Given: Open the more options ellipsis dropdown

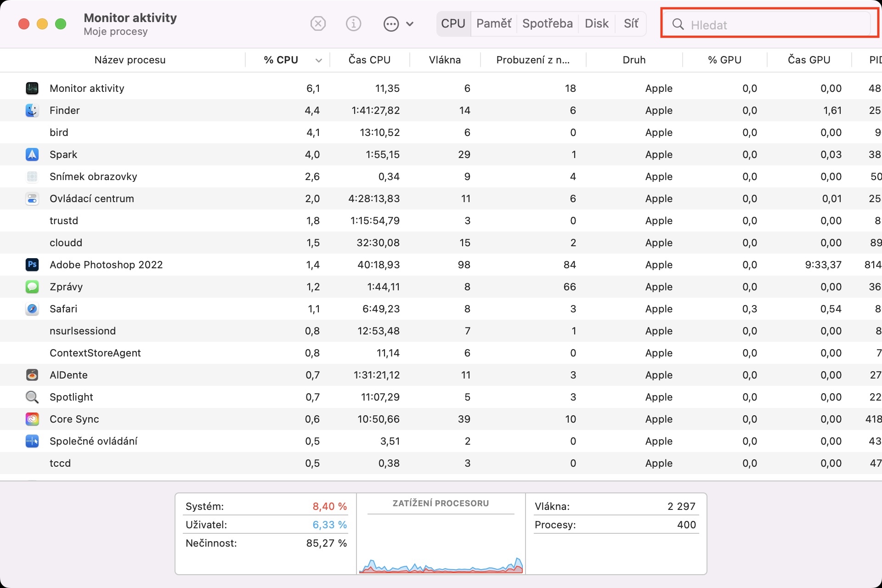Looking at the screenshot, I should point(398,23).
